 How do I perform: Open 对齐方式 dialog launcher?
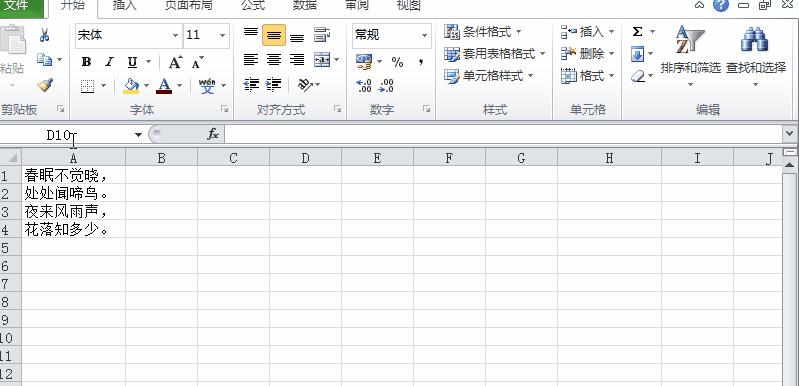(337, 109)
